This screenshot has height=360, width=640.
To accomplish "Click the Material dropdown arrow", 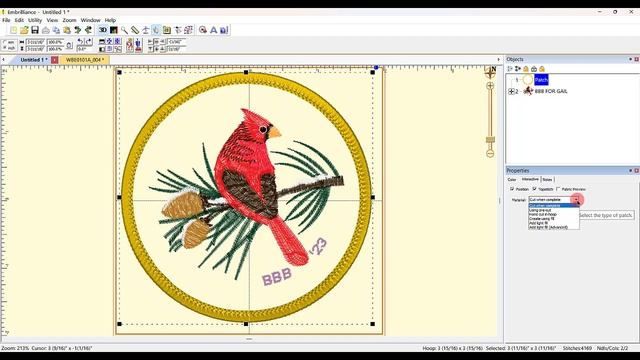I will (x=576, y=200).
